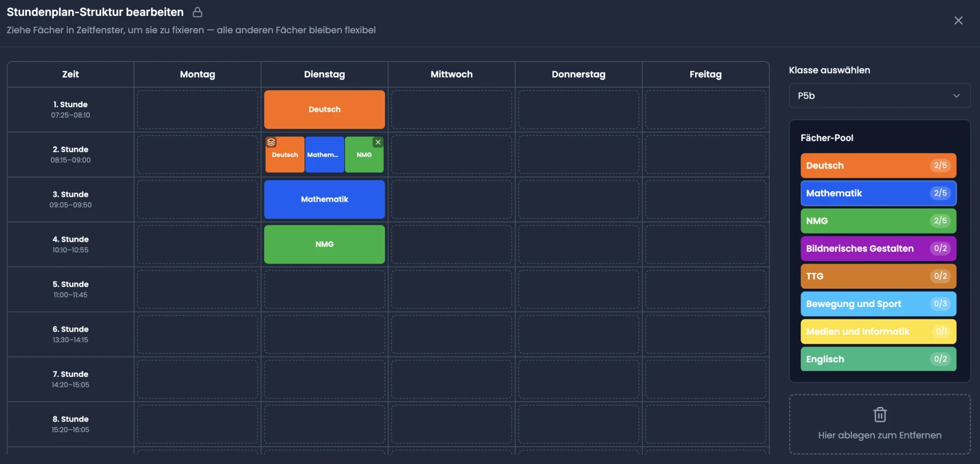Screen dimensions: 980x464
Task: Pick TTG from the subject pool
Action: click(878, 276)
